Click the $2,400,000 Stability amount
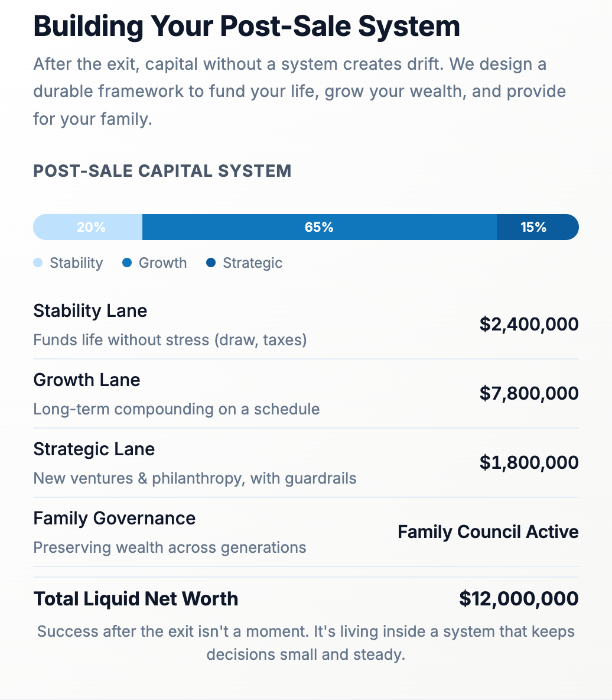 529,324
